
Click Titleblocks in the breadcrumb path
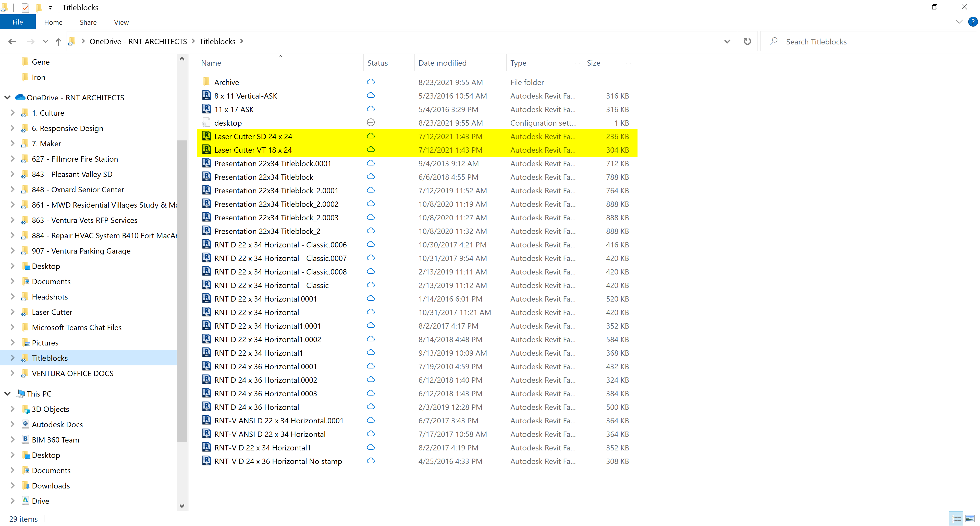(x=217, y=41)
